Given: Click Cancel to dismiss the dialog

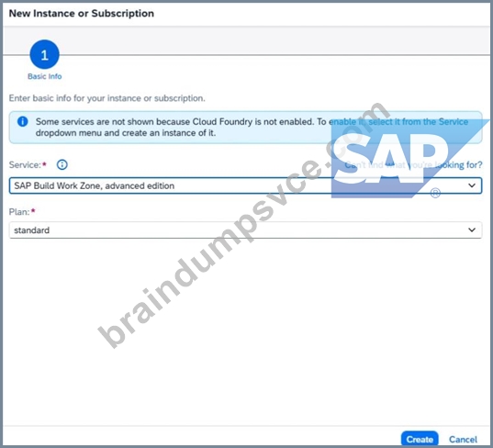Looking at the screenshot, I should [x=463, y=439].
